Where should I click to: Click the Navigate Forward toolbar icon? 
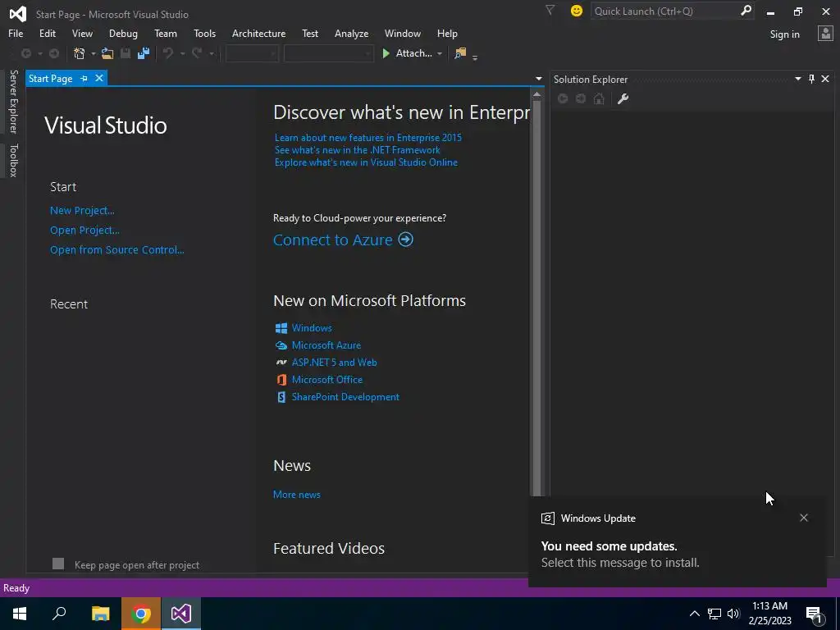pyautogui.click(x=54, y=53)
